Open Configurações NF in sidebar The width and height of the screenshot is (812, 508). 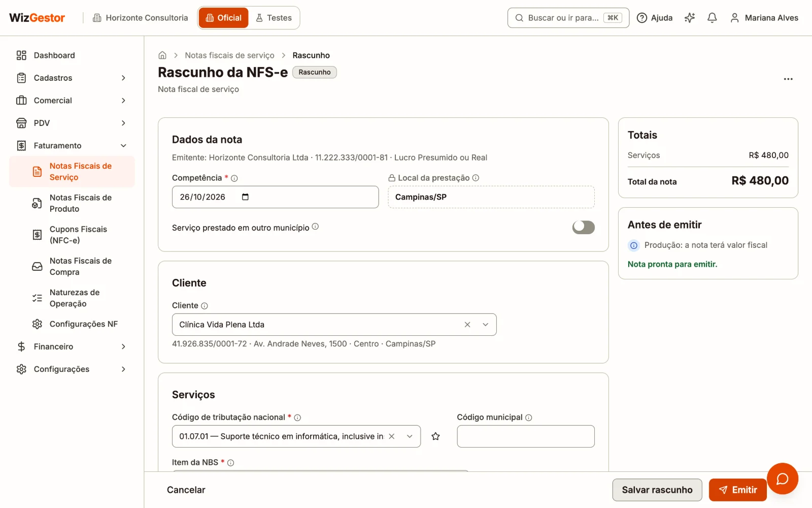pos(72,324)
